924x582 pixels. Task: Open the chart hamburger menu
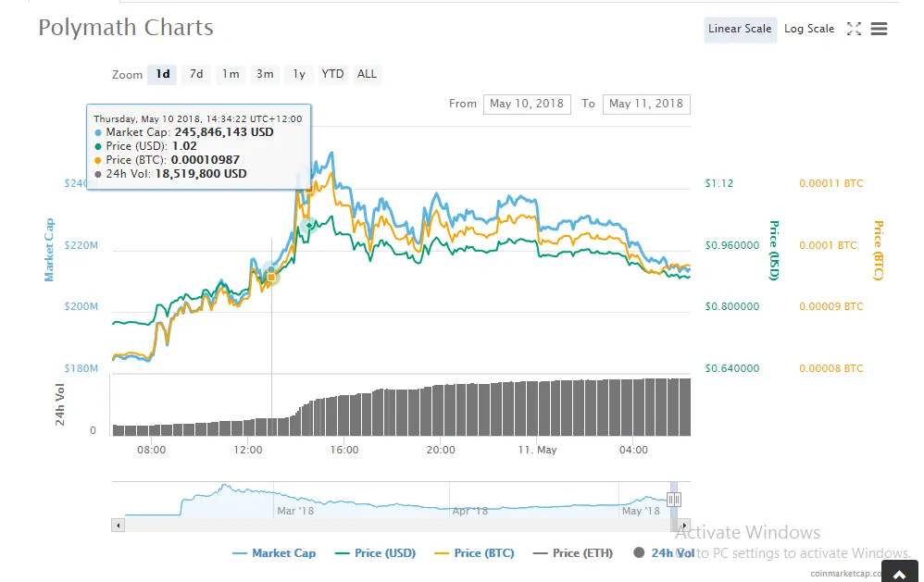pyautogui.click(x=879, y=29)
